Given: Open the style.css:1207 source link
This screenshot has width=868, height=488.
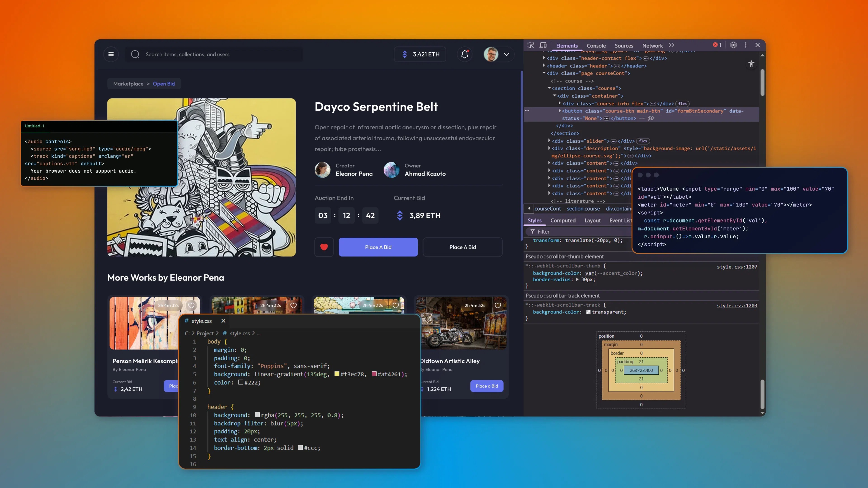Looking at the screenshot, I should pos(737,266).
